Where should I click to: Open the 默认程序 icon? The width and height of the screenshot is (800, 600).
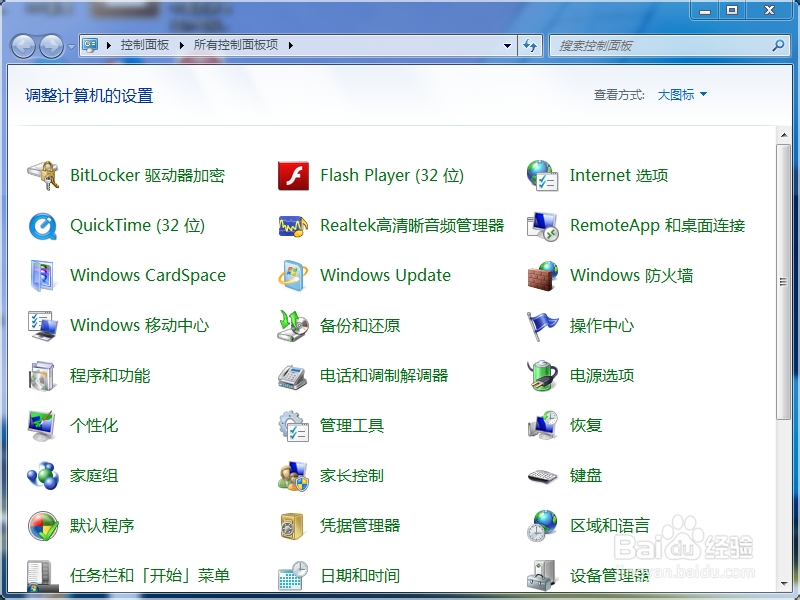point(43,526)
